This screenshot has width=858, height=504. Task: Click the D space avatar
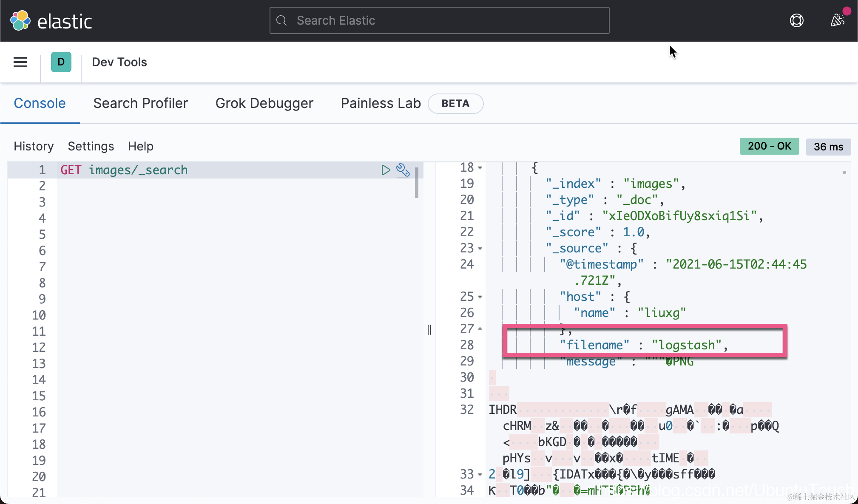pos(61,62)
